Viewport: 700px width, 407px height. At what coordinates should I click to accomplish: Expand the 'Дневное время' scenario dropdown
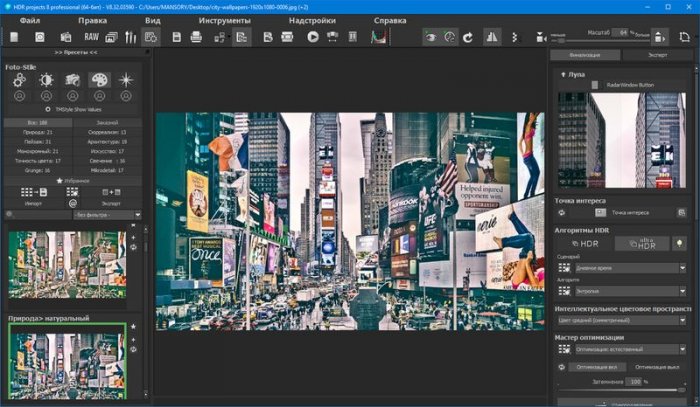pos(629,268)
